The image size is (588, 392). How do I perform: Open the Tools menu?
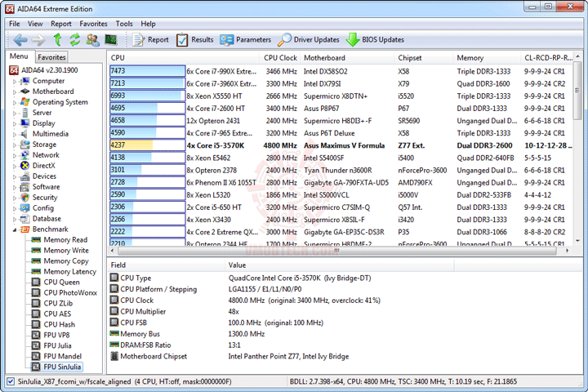coord(124,24)
